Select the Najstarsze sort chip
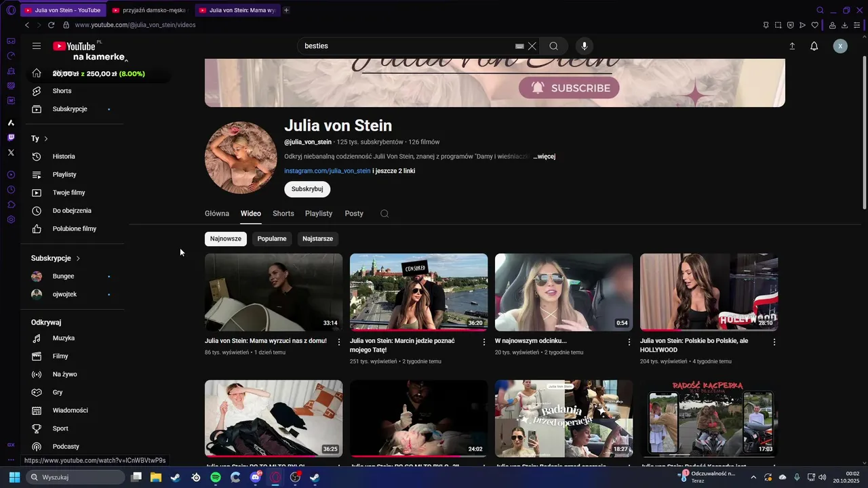 (x=317, y=239)
